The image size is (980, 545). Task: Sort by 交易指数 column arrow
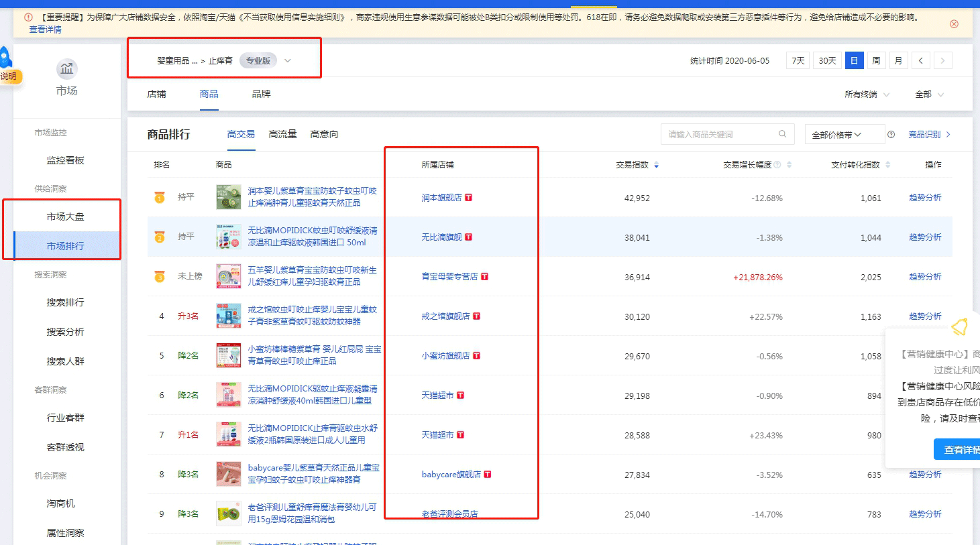click(656, 165)
